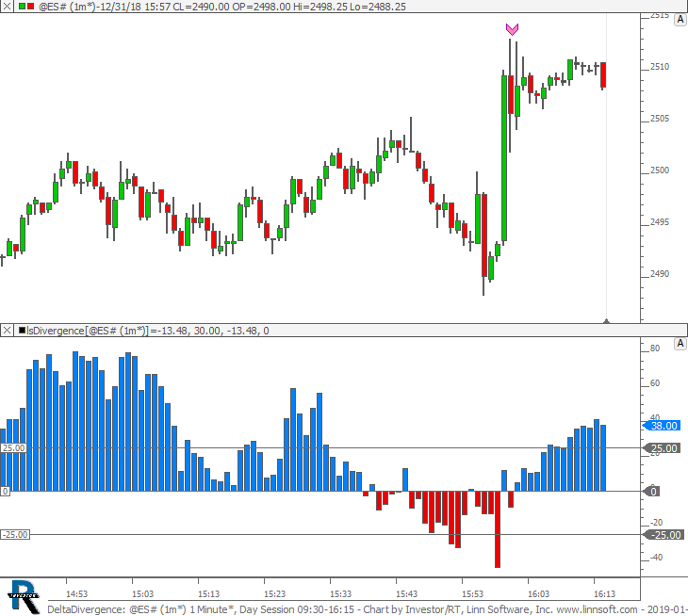688x616 pixels.
Task: Click the -25.00 reference line tag on the right scale
Action: [662, 535]
